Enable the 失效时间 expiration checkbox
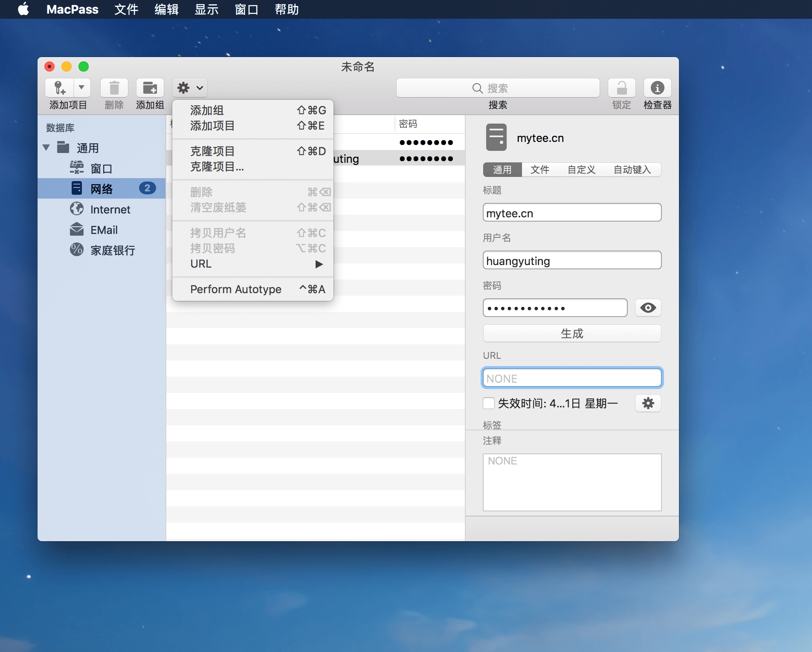The height and width of the screenshot is (652, 812). [489, 403]
